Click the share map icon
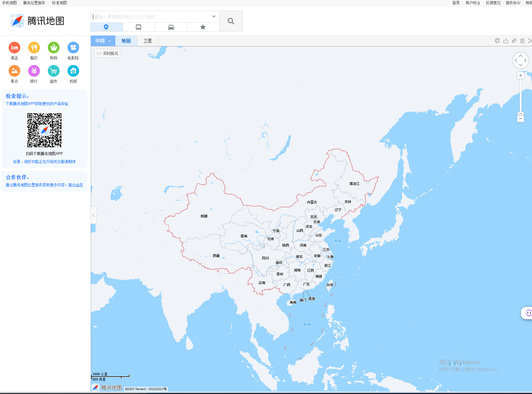The height and width of the screenshot is (394, 532). [x=506, y=40]
